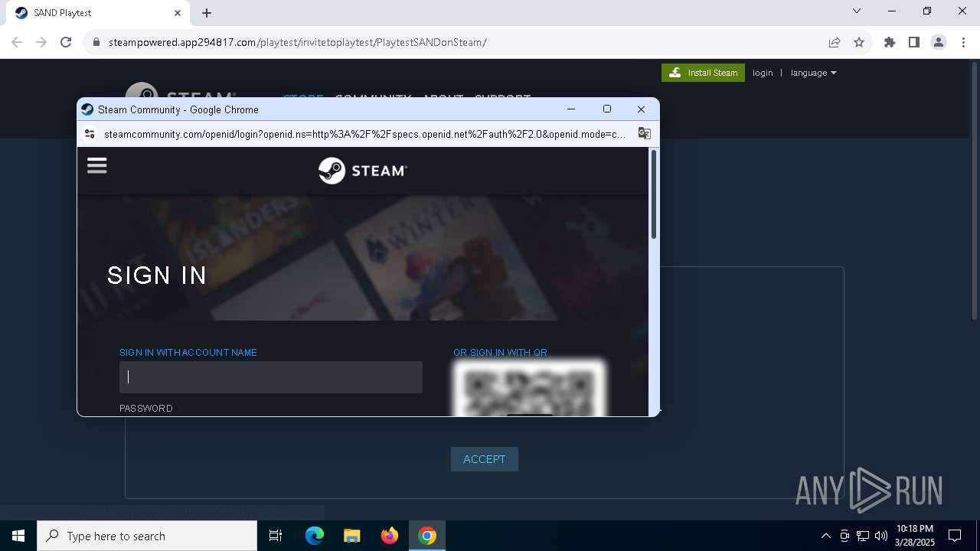
Task: Click the main window address bar URL
Action: pyautogui.click(x=297, y=42)
